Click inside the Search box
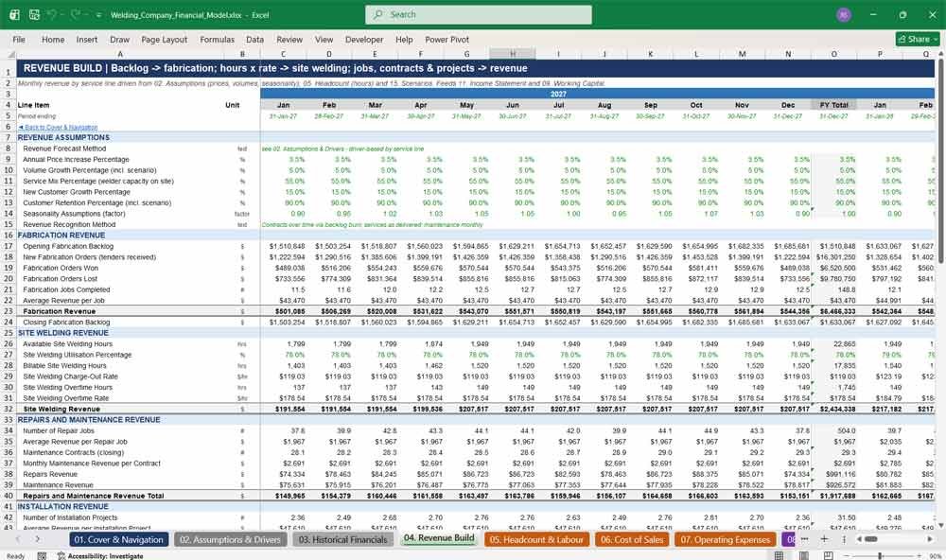 pyautogui.click(x=478, y=14)
